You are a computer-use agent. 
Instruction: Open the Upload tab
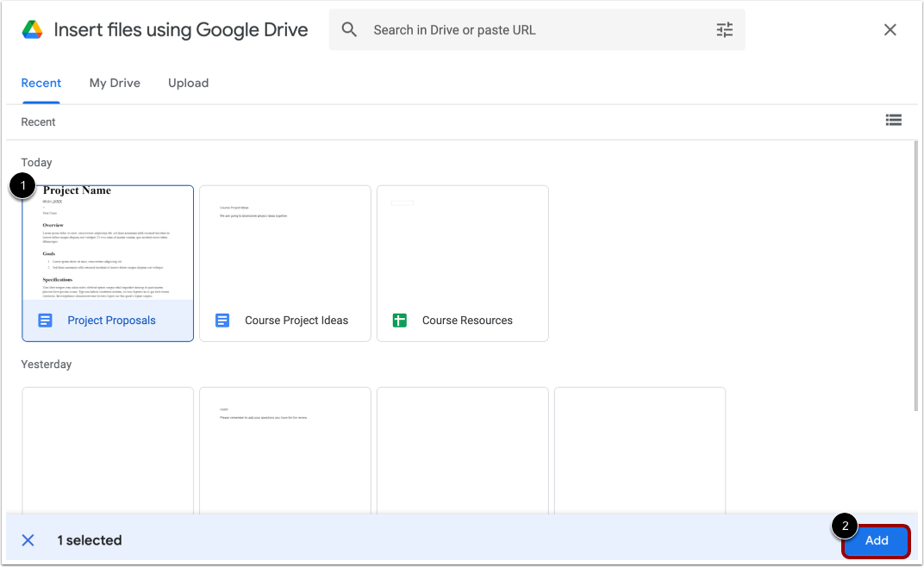coord(188,83)
